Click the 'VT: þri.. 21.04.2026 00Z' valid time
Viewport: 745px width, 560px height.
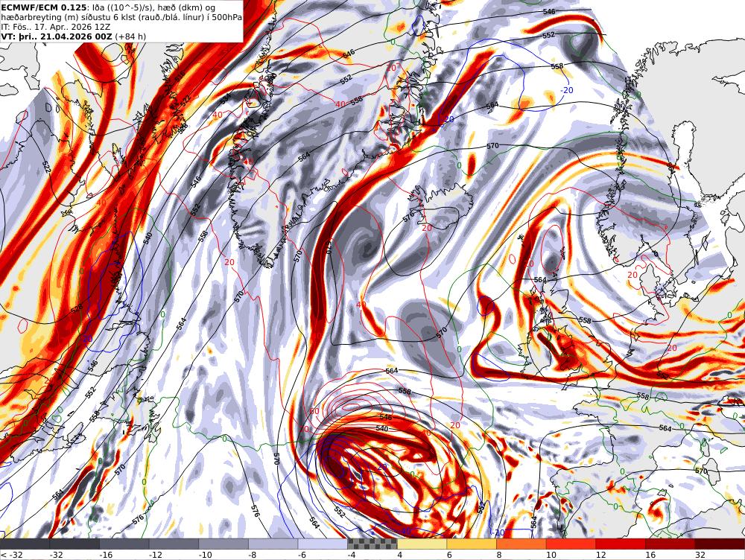(x=57, y=36)
